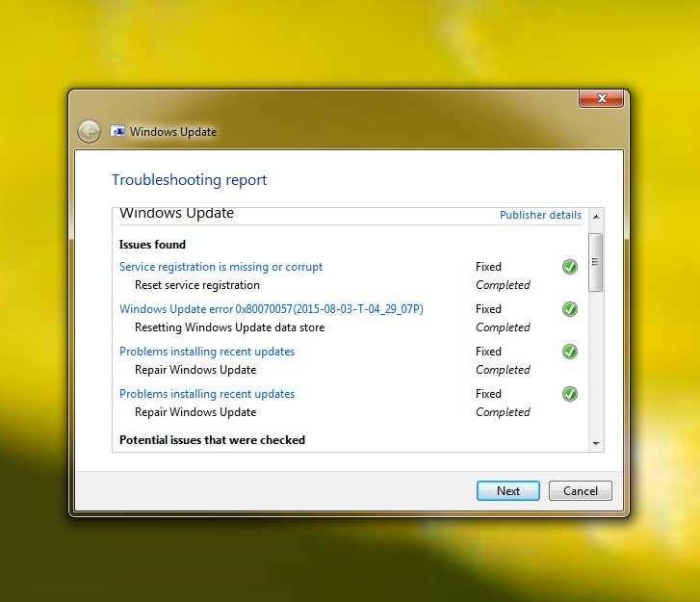Click the report scrollbar thumb
The image size is (700, 602).
[x=596, y=262]
